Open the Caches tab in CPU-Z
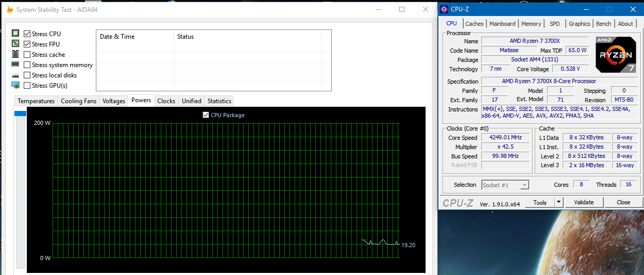 click(x=474, y=24)
